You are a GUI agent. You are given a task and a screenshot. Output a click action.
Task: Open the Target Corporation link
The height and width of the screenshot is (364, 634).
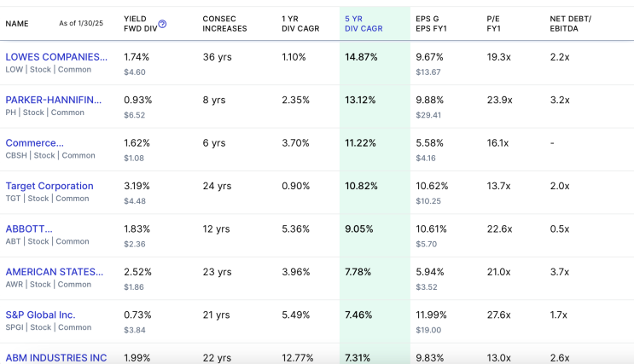click(49, 186)
